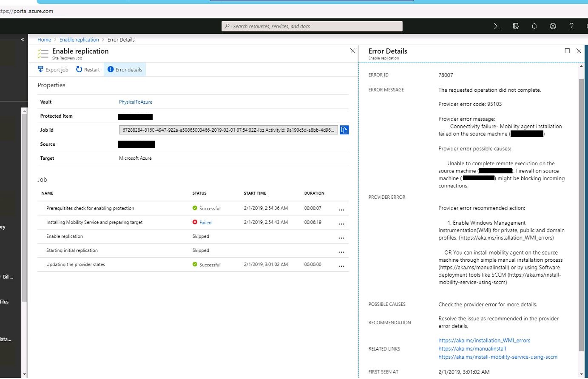Open directory and subscription filter icon
This screenshot has height=379, width=588.
pos(516,26)
